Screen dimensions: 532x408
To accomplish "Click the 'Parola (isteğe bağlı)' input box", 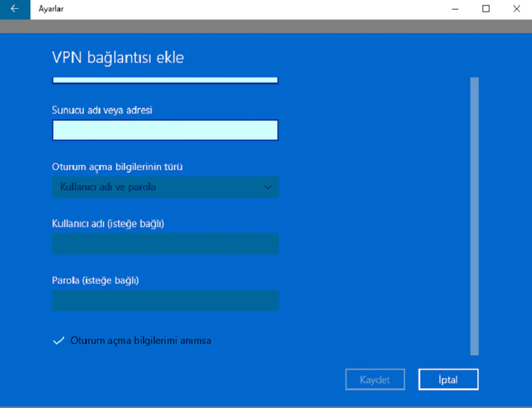I will coord(165,300).
